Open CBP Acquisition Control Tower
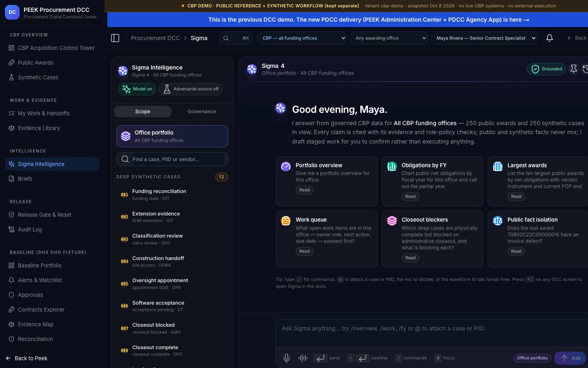This screenshot has width=588, height=368. click(x=52, y=48)
